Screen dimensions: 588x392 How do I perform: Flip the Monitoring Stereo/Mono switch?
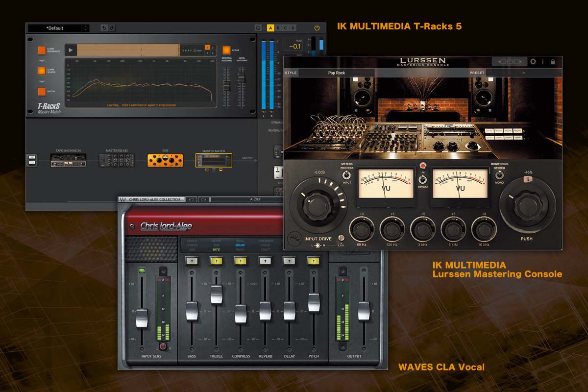(x=499, y=175)
